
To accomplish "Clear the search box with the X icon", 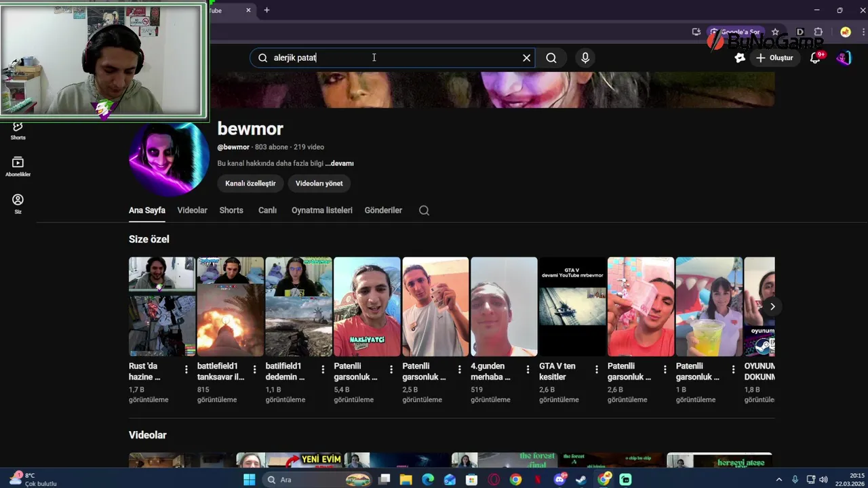I will [526, 58].
